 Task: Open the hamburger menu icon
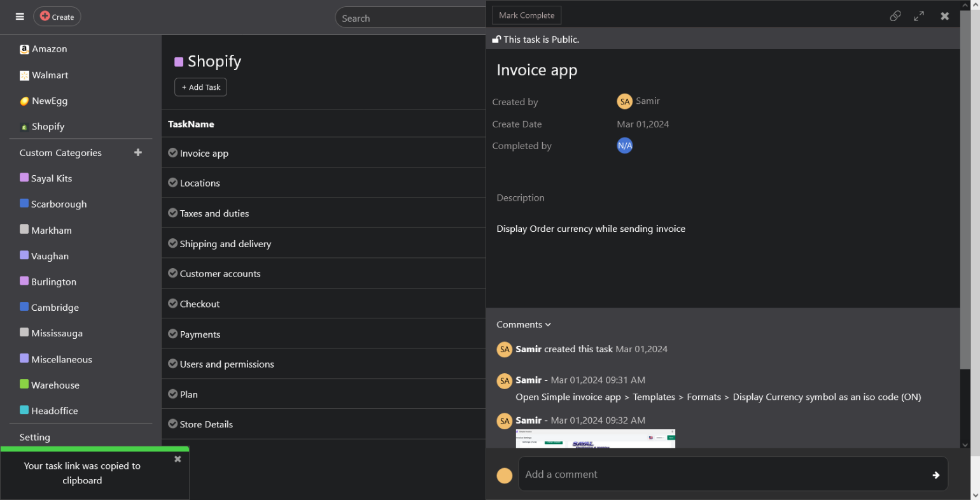pos(20,17)
